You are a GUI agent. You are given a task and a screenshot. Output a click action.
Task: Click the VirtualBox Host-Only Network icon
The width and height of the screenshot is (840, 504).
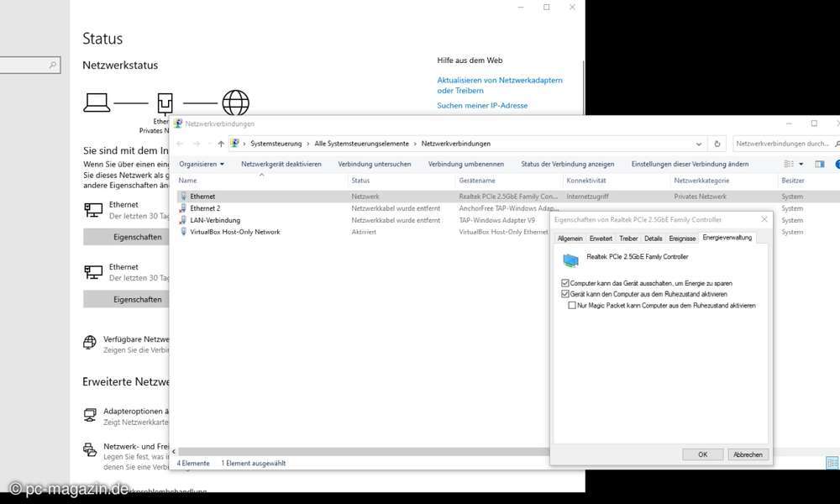pos(183,232)
